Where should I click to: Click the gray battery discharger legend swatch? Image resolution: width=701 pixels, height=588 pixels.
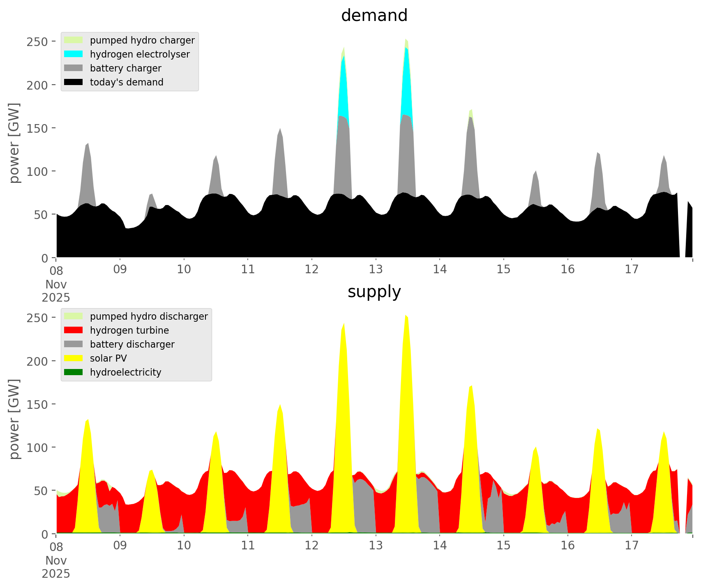[x=74, y=344]
